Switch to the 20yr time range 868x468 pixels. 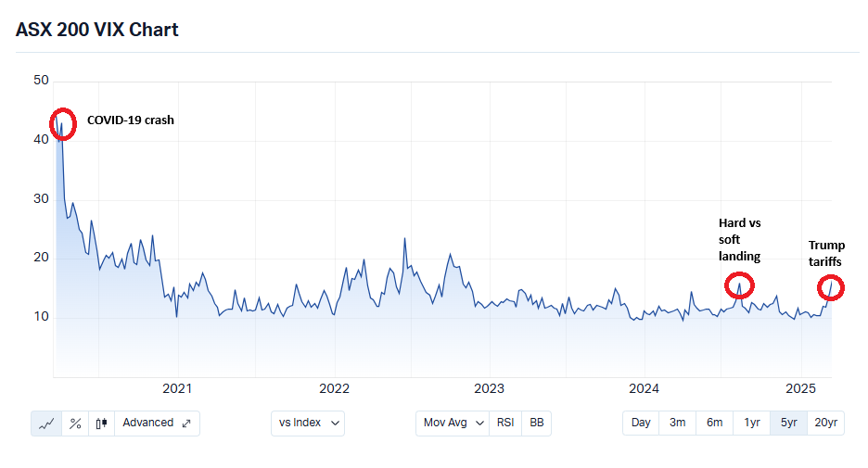pos(825,423)
